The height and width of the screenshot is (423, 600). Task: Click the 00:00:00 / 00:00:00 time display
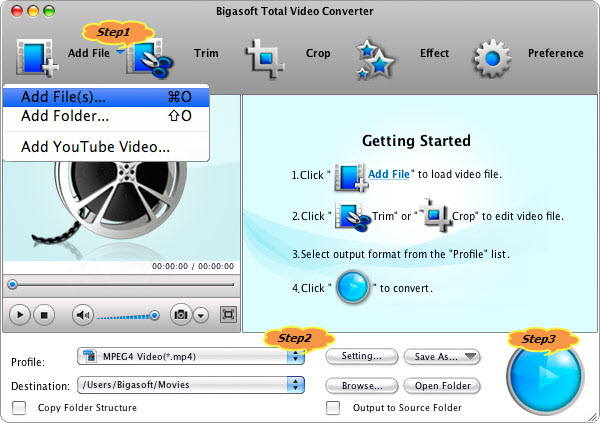[x=193, y=266]
